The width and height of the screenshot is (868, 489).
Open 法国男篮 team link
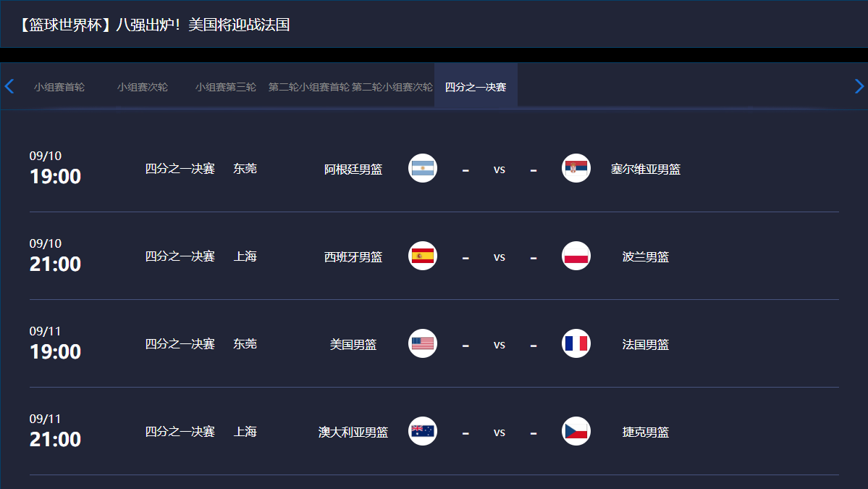pos(646,344)
